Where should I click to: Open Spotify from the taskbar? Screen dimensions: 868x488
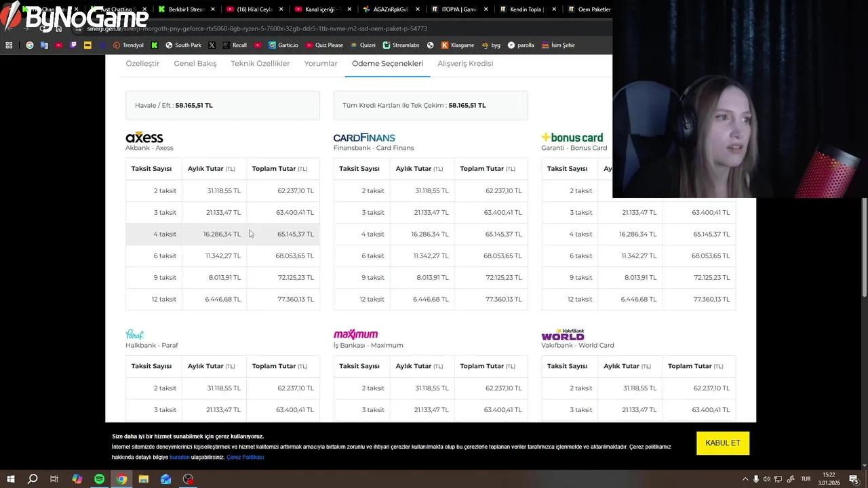[x=99, y=479]
